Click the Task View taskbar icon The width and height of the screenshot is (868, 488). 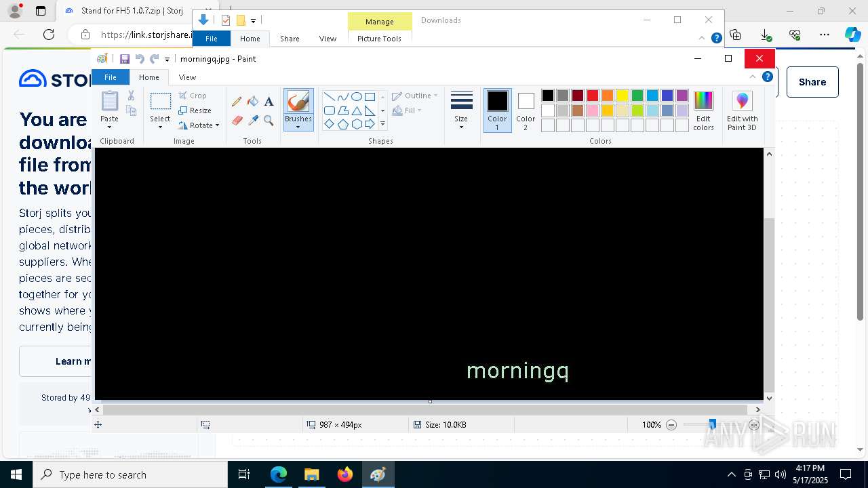(x=245, y=474)
